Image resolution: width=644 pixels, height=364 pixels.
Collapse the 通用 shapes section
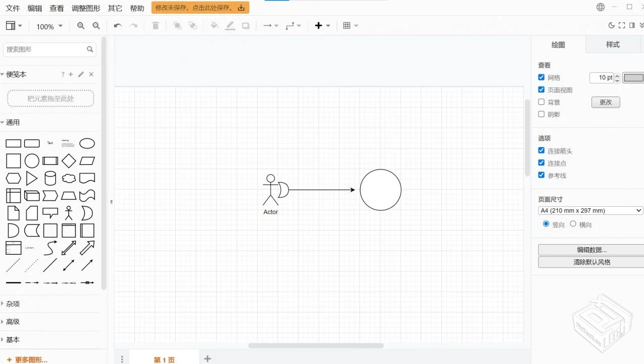point(13,122)
